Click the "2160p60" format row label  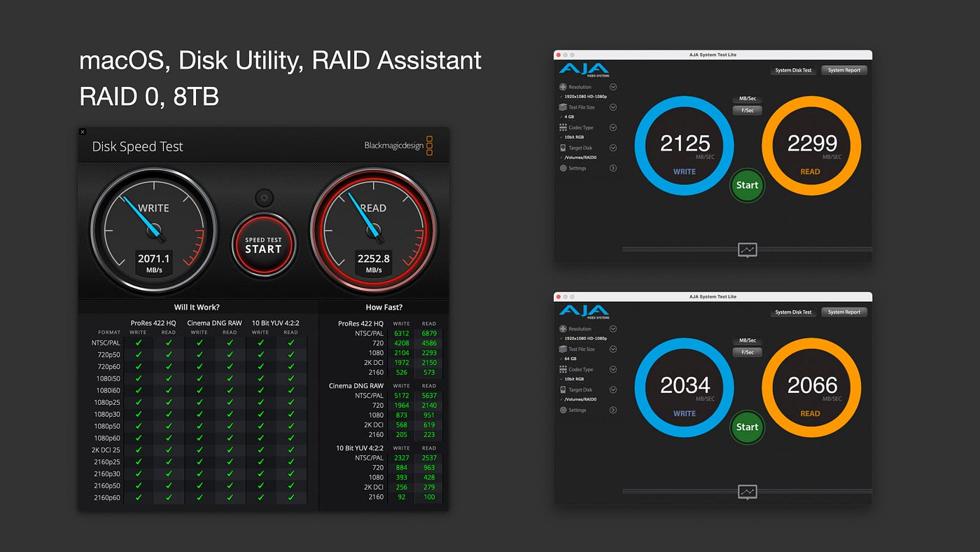tap(107, 497)
